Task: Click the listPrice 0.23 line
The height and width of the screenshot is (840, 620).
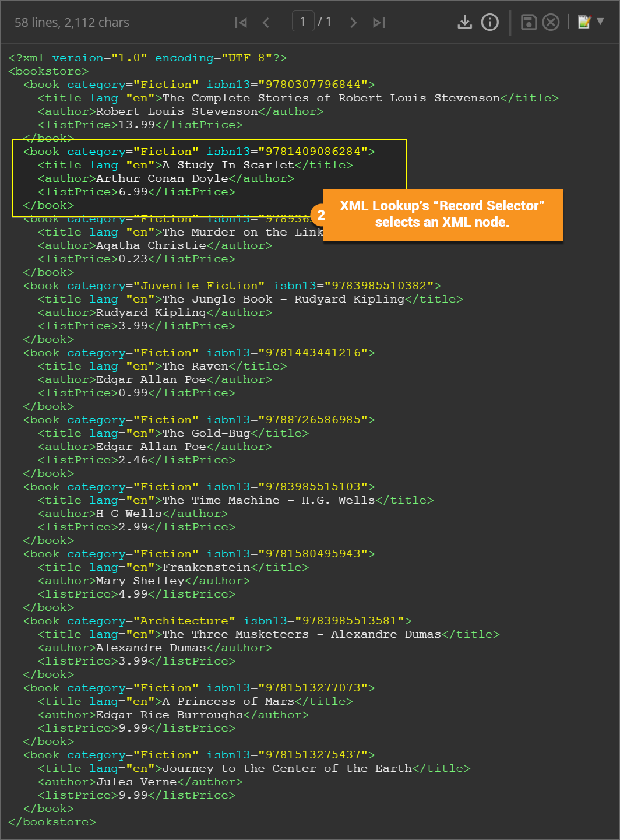Action: point(136,259)
